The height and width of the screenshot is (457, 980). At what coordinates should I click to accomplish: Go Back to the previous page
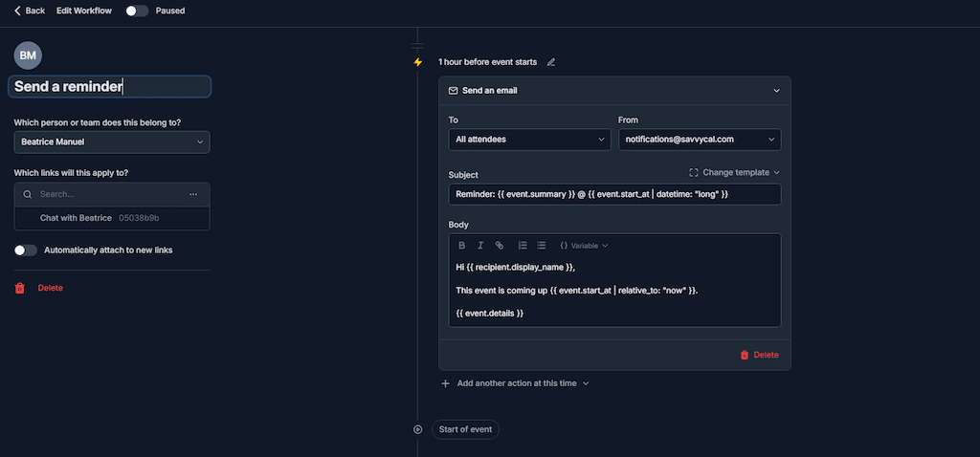[30, 11]
